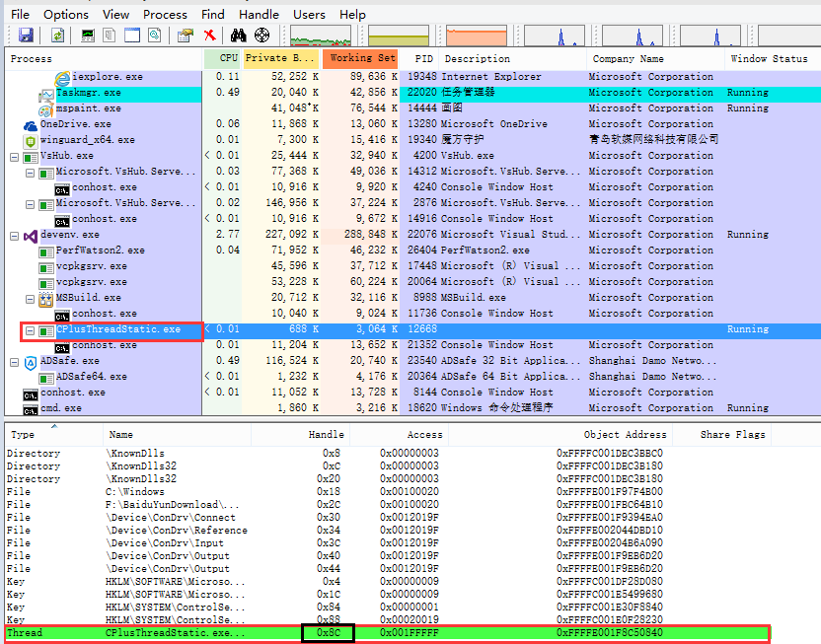The width and height of the screenshot is (821, 644).
Task: Sort lower pane by Type column header
Action: 53,434
